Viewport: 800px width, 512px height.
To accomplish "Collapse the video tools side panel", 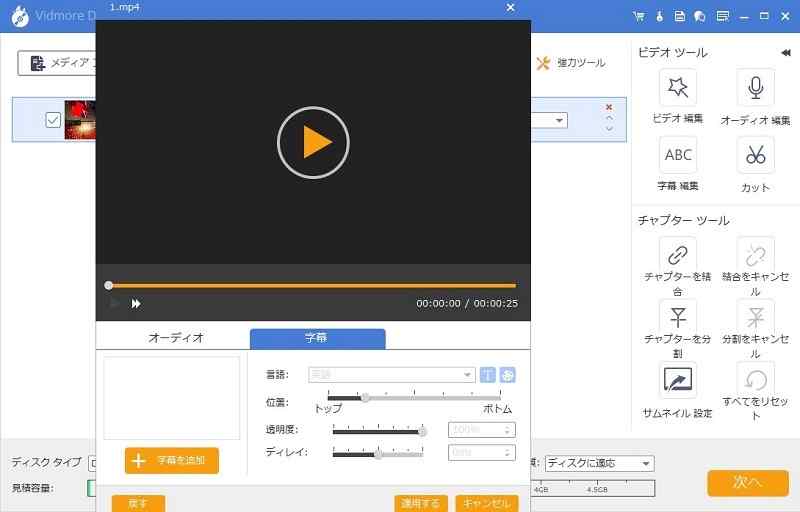I will coord(786,53).
